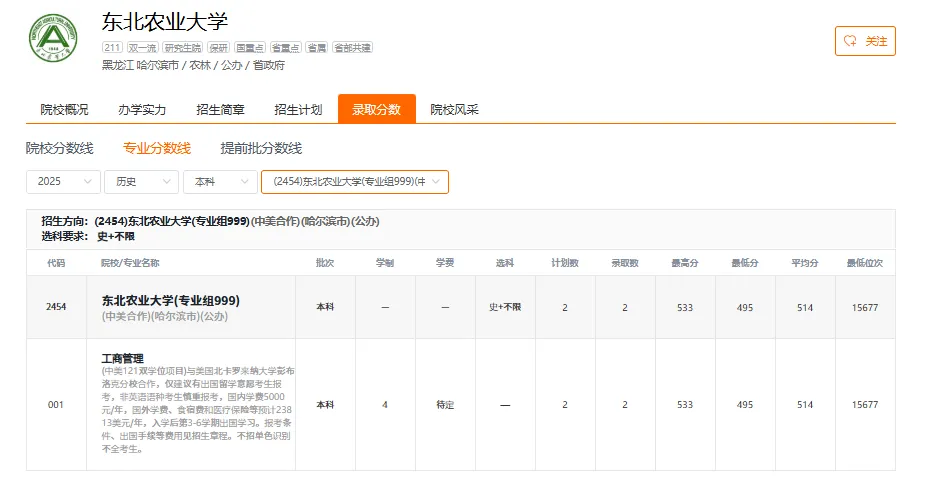Click 史+不限 cell in the 2454 row
The height and width of the screenshot is (489, 930).
(x=505, y=307)
